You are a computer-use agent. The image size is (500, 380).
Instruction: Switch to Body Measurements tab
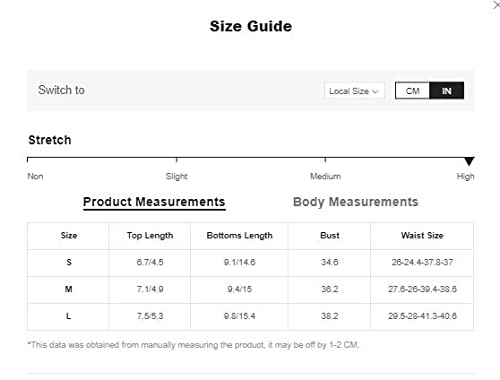[x=356, y=202]
